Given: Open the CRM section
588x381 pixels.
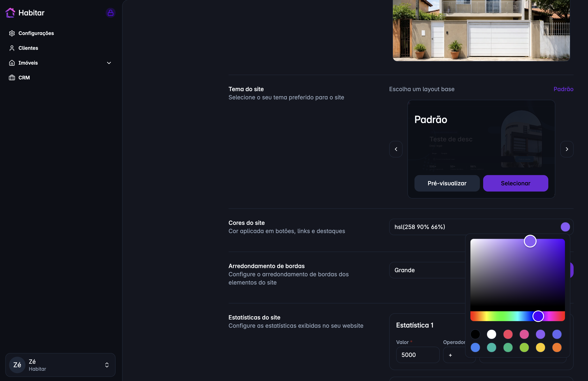Looking at the screenshot, I should [x=24, y=77].
